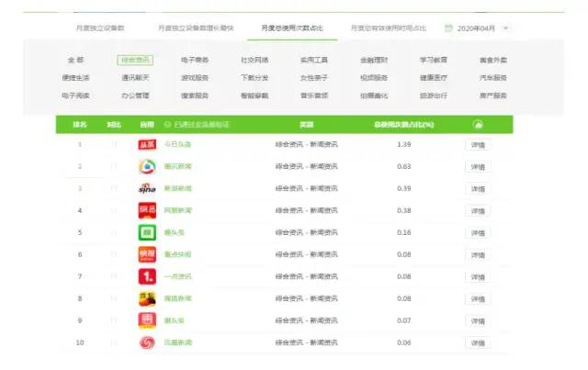Image resolution: width=588 pixels, height=370 pixels.
Task: Tick the compare checkbox for 看点快报
Action: [114, 254]
